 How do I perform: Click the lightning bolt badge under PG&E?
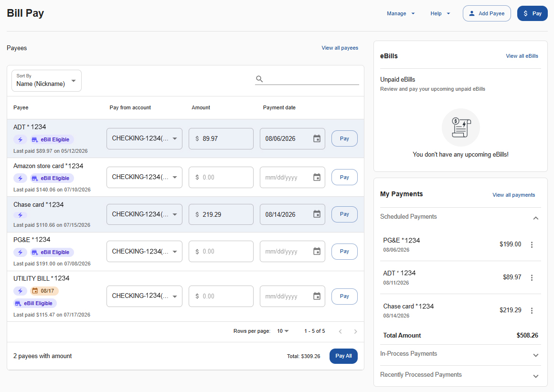click(20, 252)
